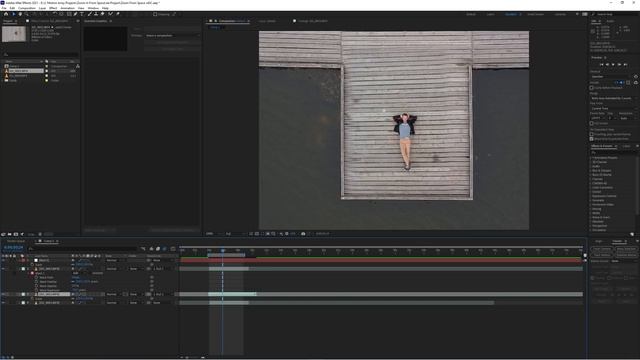Select the Pen tool
640x360 pixels.
coord(75,14)
